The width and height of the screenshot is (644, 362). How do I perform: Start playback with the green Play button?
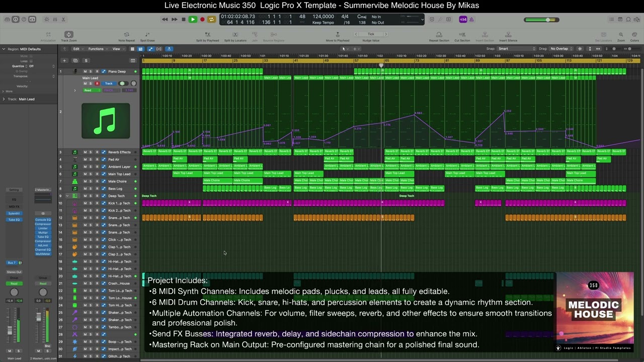(x=193, y=20)
